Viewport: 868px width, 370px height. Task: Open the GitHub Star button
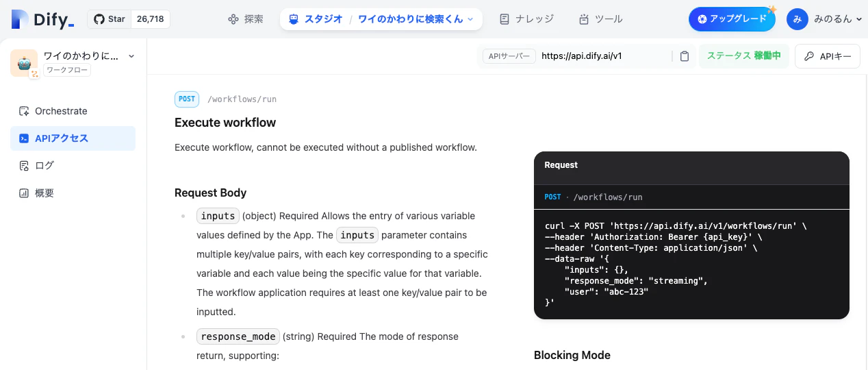(x=109, y=19)
